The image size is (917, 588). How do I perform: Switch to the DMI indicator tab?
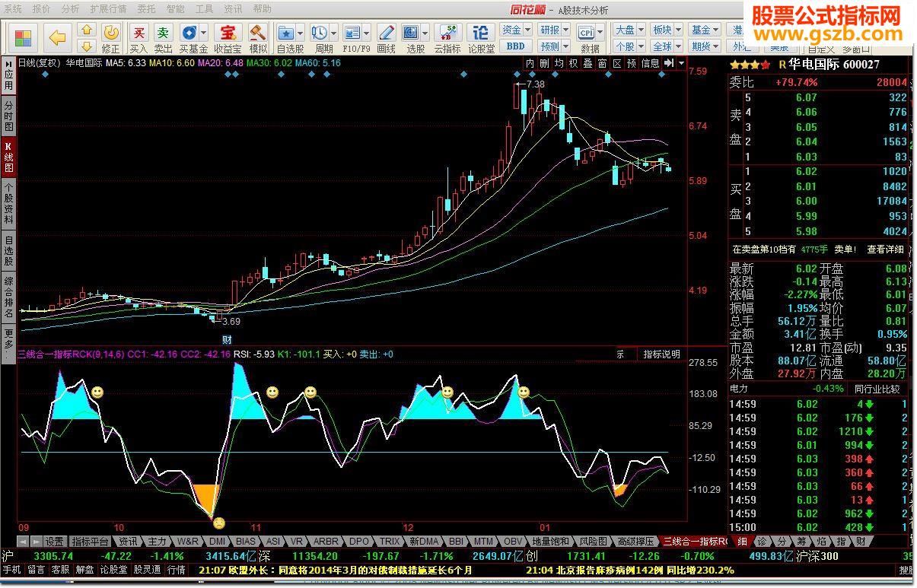pos(218,542)
